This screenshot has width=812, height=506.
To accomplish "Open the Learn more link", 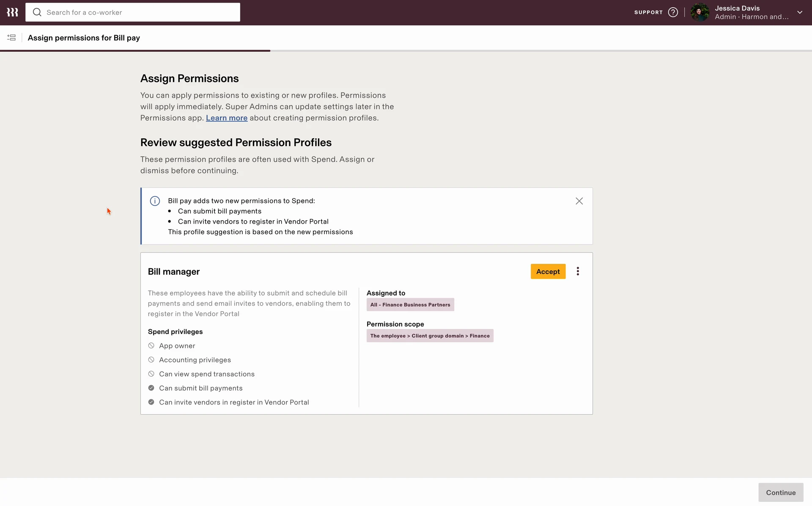I will click(x=227, y=118).
